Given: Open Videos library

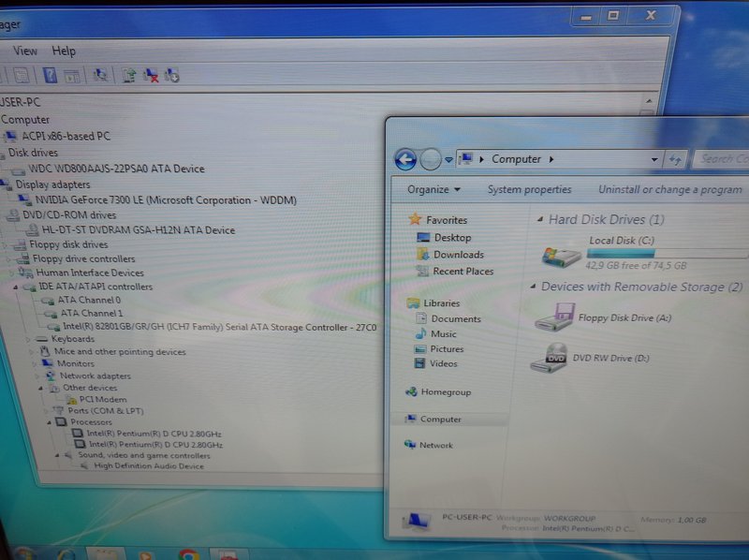Looking at the screenshot, I should [x=443, y=363].
